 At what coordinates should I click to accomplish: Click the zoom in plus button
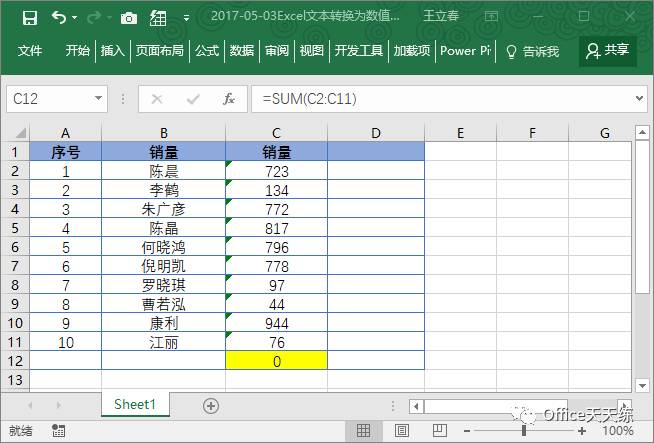pos(582,430)
